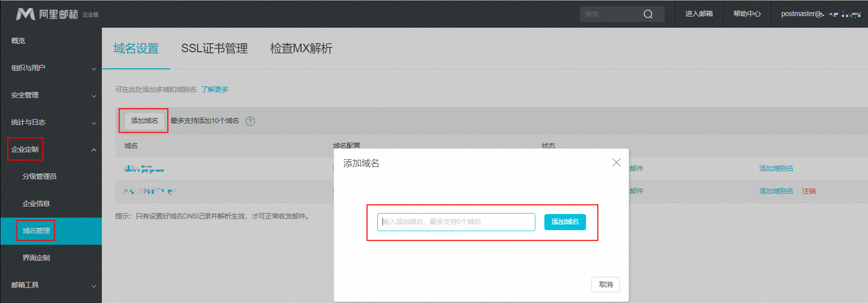The height and width of the screenshot is (303, 868).
Task: Click the Alibaba Mail logo
Action: [47, 14]
